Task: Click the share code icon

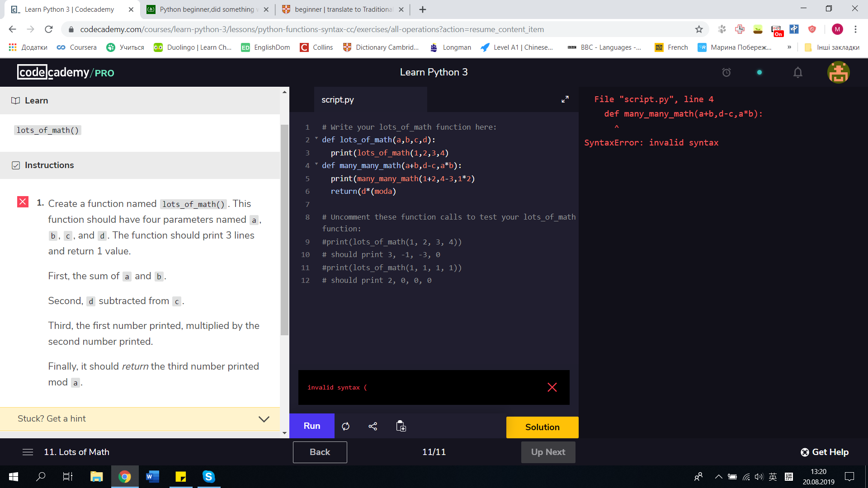Action: point(373,426)
